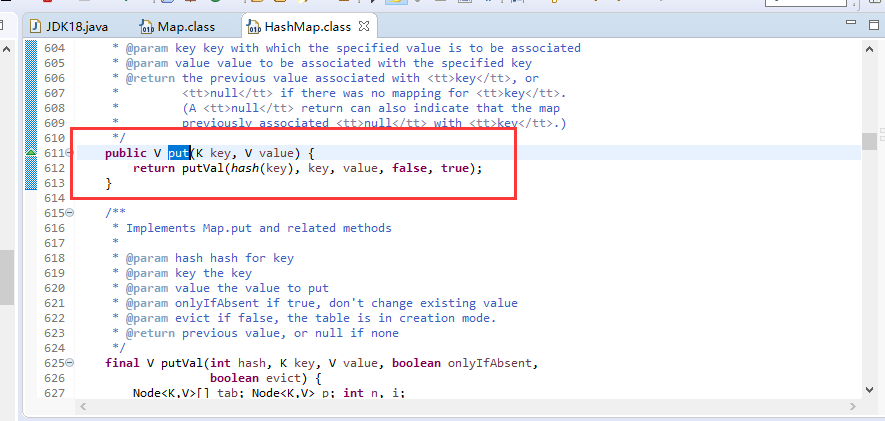Collapse the putVal method at line 625
Screen dimensions: 885x421
click(x=69, y=363)
